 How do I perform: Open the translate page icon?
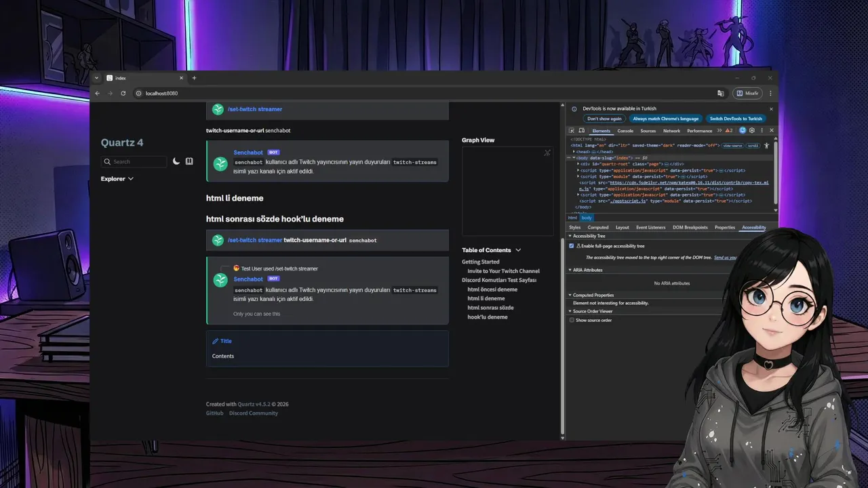[x=720, y=93]
